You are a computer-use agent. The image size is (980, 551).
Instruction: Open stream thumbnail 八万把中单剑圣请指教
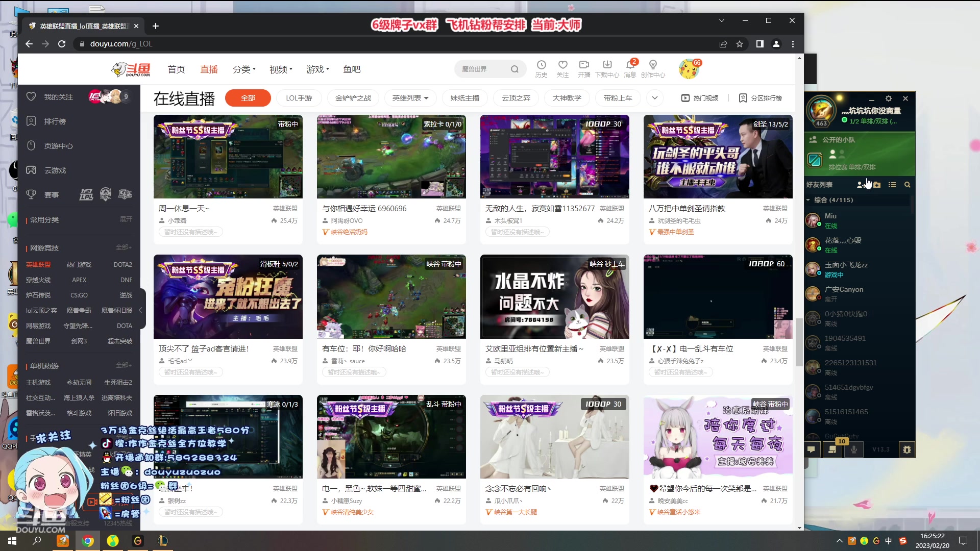pyautogui.click(x=718, y=157)
